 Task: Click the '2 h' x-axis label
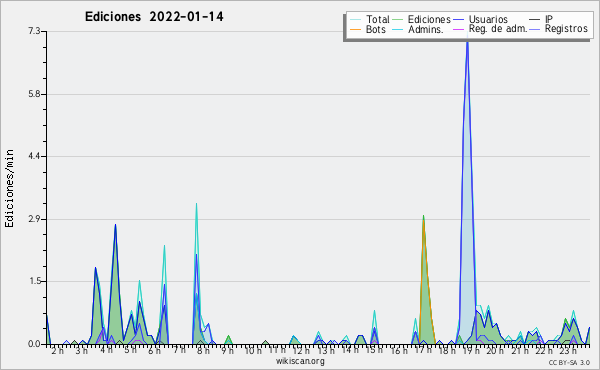[57, 351]
